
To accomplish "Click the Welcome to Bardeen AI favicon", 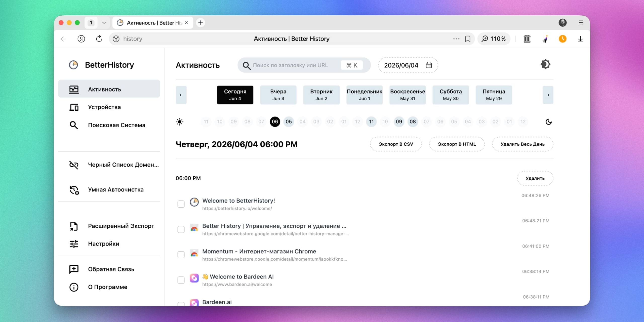I will click(x=194, y=278).
